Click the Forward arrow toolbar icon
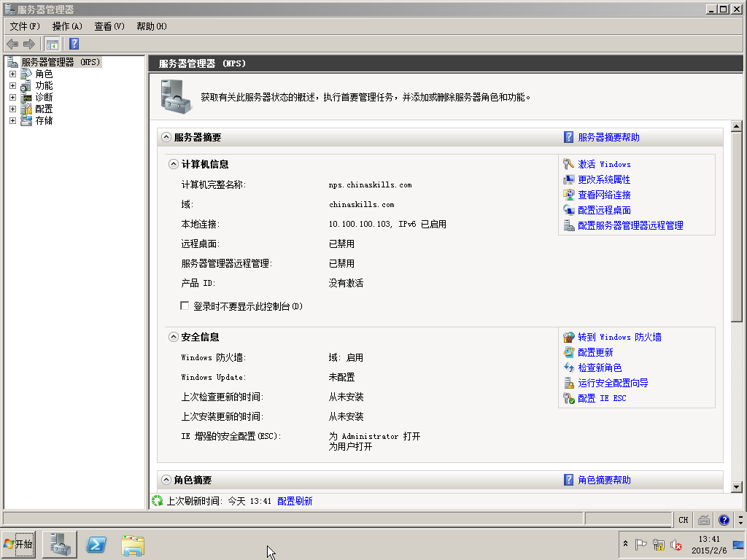747x560 pixels. pyautogui.click(x=29, y=44)
